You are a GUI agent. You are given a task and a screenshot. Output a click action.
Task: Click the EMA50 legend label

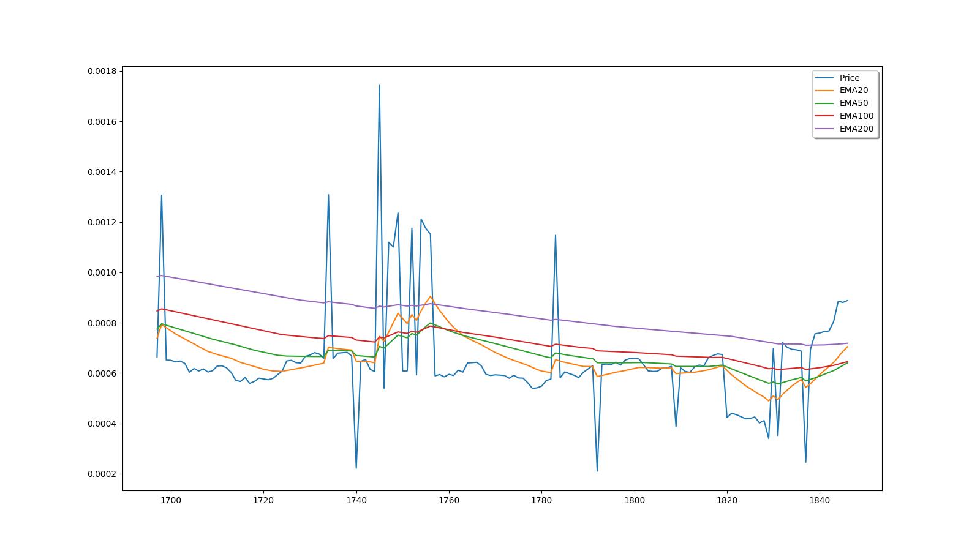click(854, 103)
